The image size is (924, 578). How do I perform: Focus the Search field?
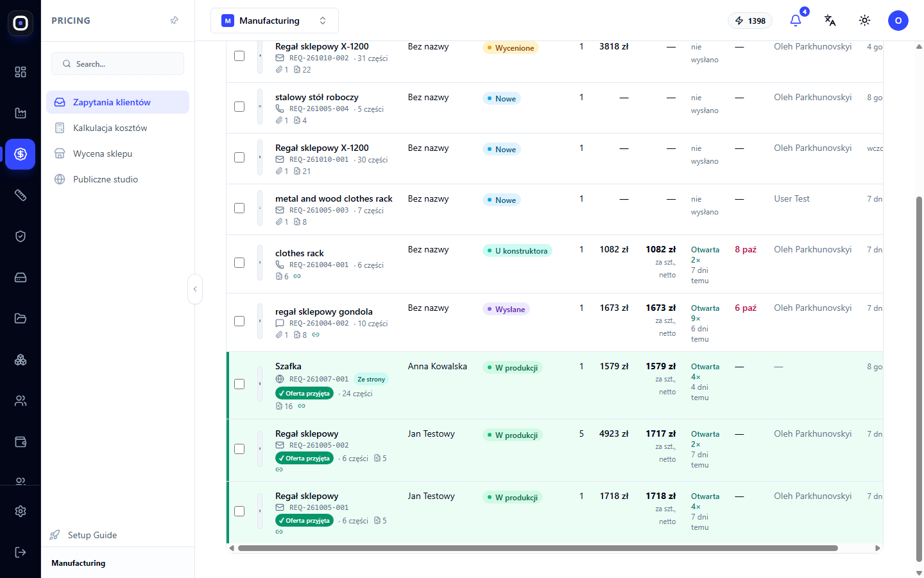[x=118, y=64]
